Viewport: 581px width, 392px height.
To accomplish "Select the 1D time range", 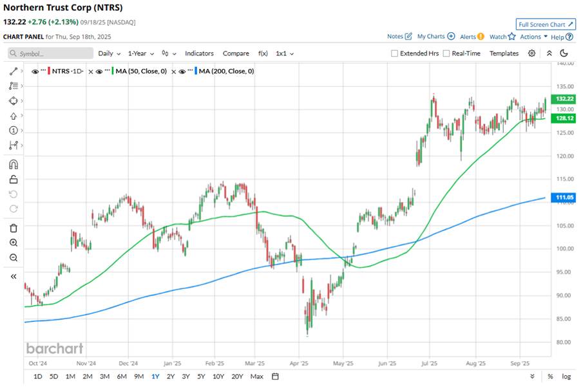I will (38, 377).
